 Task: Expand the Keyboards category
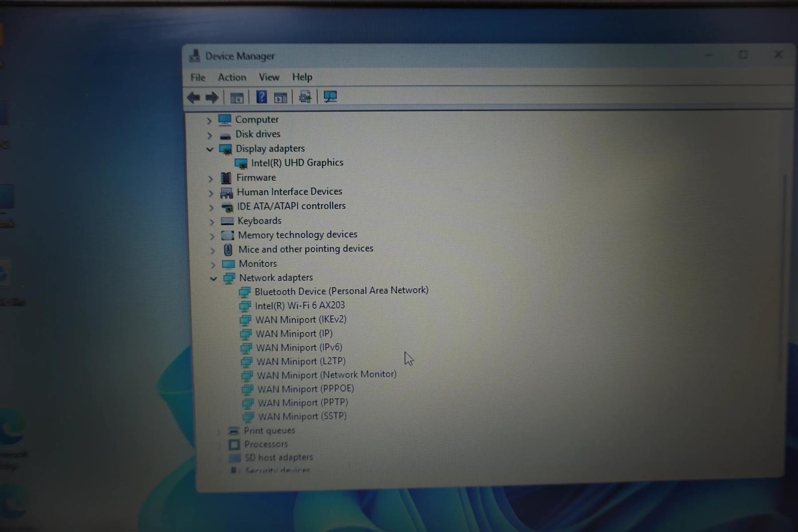pos(211,221)
